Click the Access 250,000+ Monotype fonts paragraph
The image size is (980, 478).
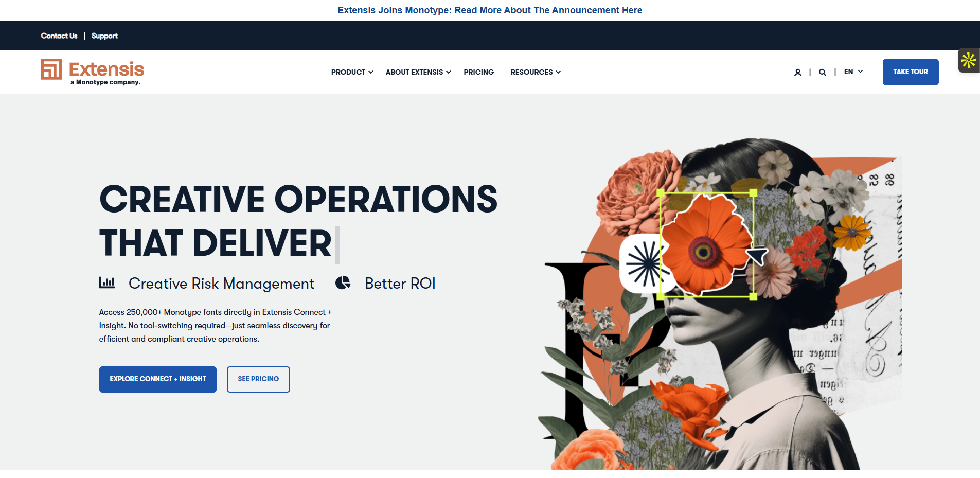[x=216, y=326]
